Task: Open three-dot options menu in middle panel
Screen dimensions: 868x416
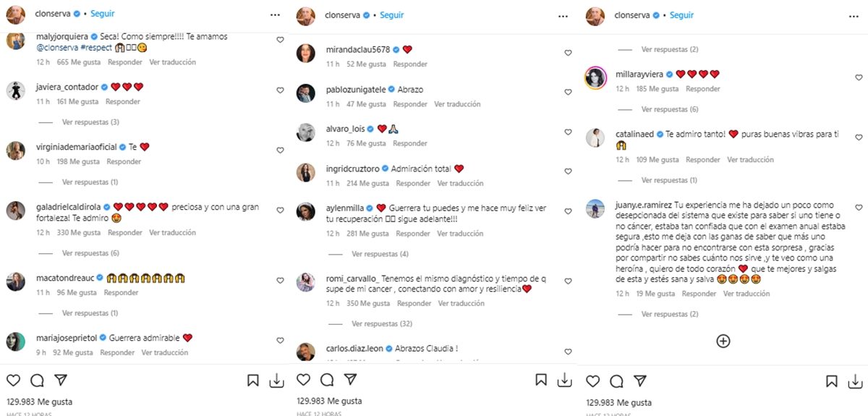Action: click(x=564, y=14)
